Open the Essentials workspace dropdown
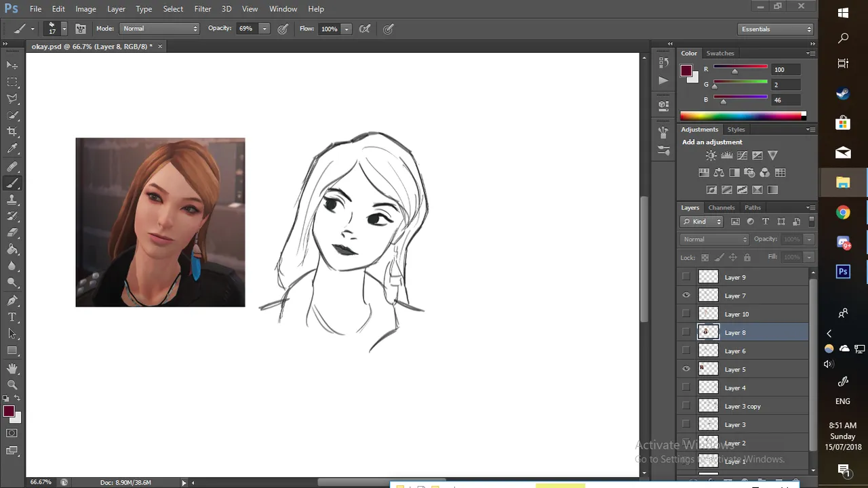 click(x=776, y=29)
